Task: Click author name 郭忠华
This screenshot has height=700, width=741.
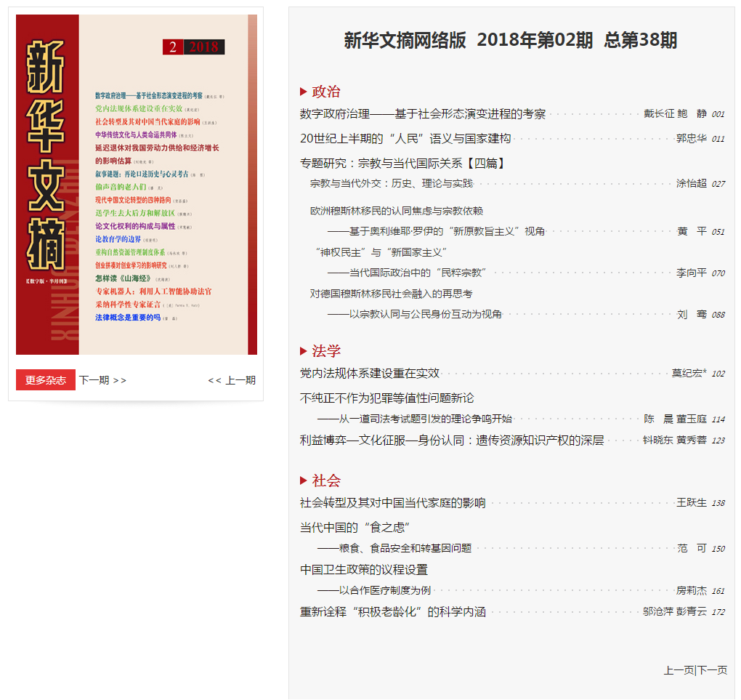Action: pos(692,139)
